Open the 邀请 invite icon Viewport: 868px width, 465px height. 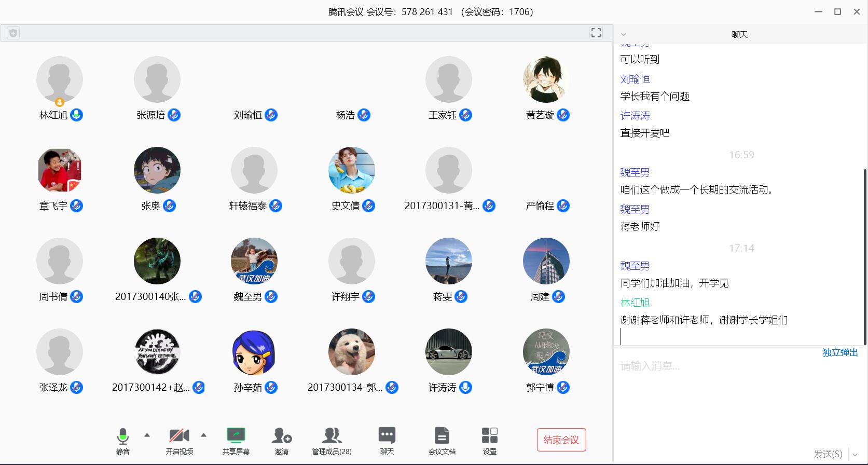[x=281, y=436]
